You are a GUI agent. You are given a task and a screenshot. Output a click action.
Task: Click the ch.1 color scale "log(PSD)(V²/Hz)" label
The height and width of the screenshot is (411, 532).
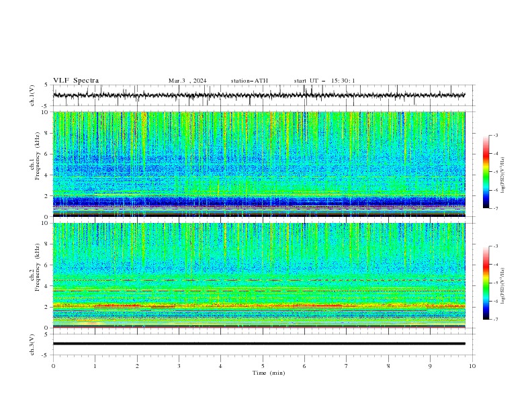(x=502, y=175)
